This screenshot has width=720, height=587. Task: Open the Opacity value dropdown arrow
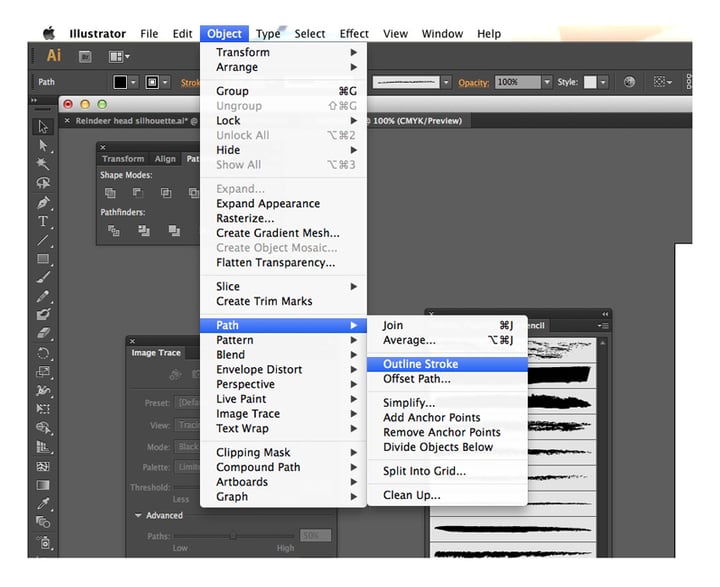(x=546, y=82)
